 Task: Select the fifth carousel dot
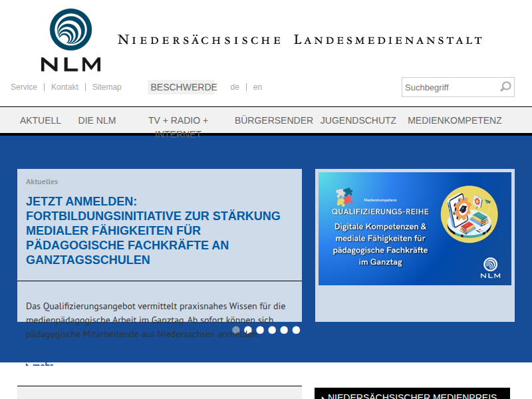point(284,330)
